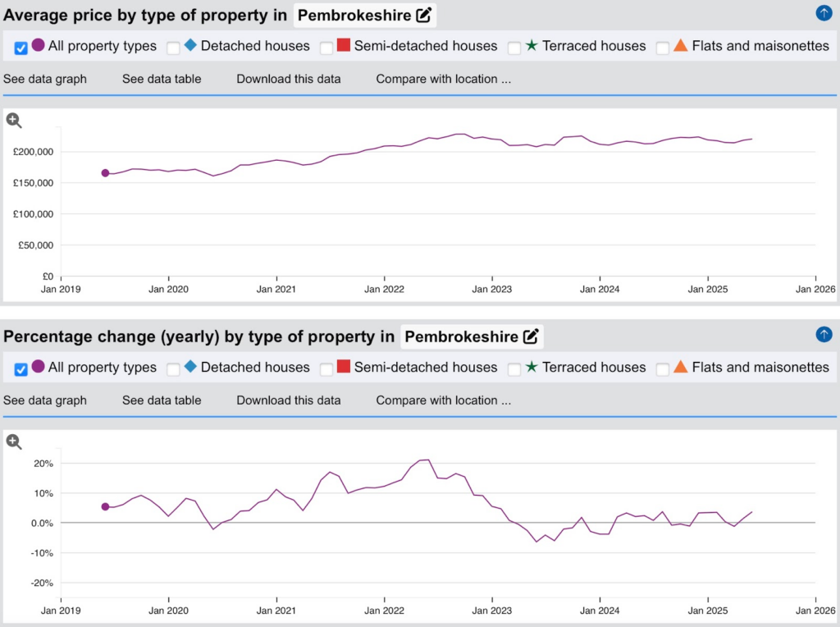Select See data graph tab in percentage change section
Image resolution: width=840 pixels, height=627 pixels.
(44, 400)
